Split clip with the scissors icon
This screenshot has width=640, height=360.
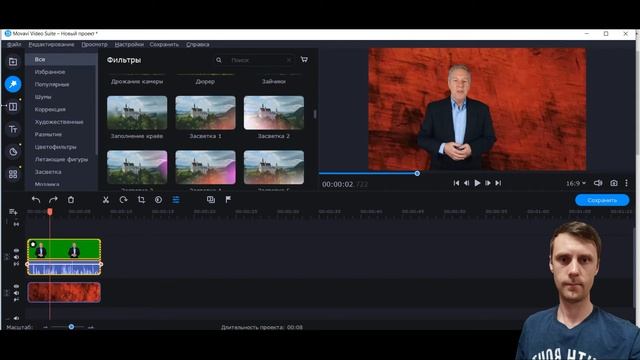[x=106, y=200]
